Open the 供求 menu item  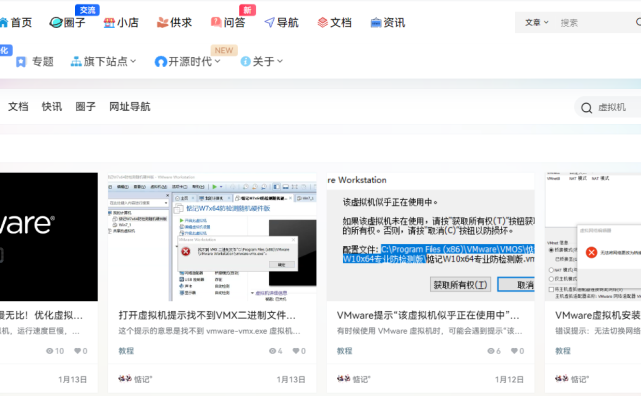pyautogui.click(x=181, y=22)
